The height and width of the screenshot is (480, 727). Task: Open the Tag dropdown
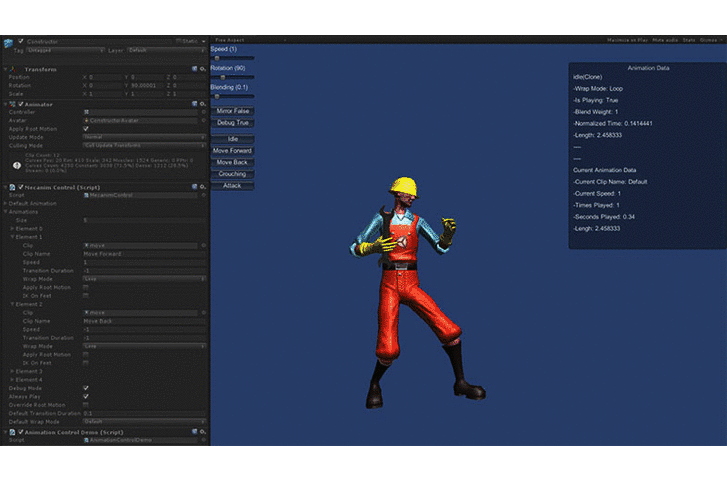(65, 50)
